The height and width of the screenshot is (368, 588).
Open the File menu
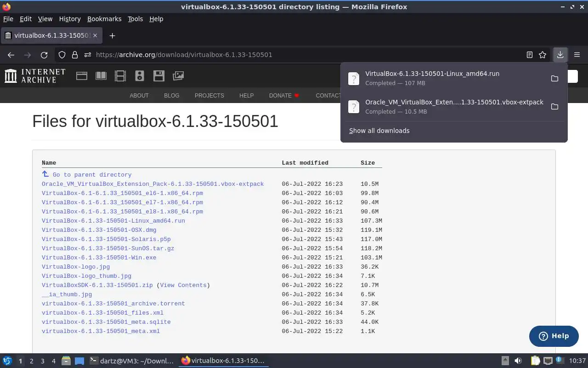coord(8,19)
